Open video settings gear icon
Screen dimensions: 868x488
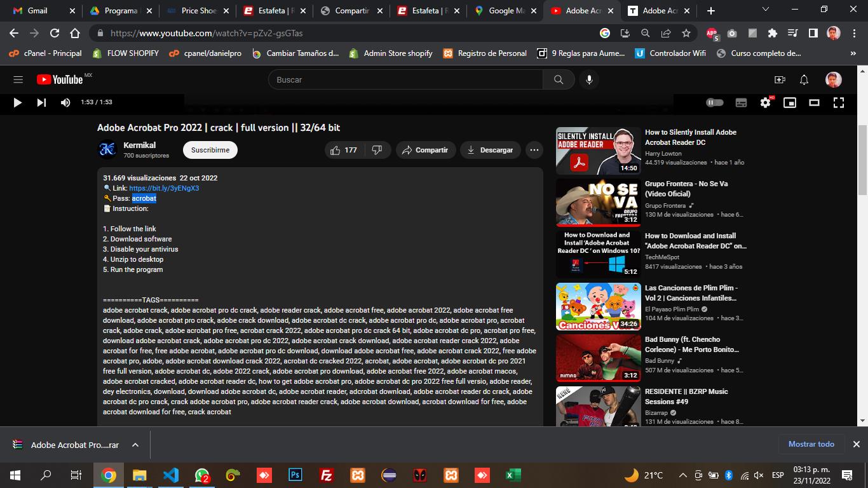[765, 102]
